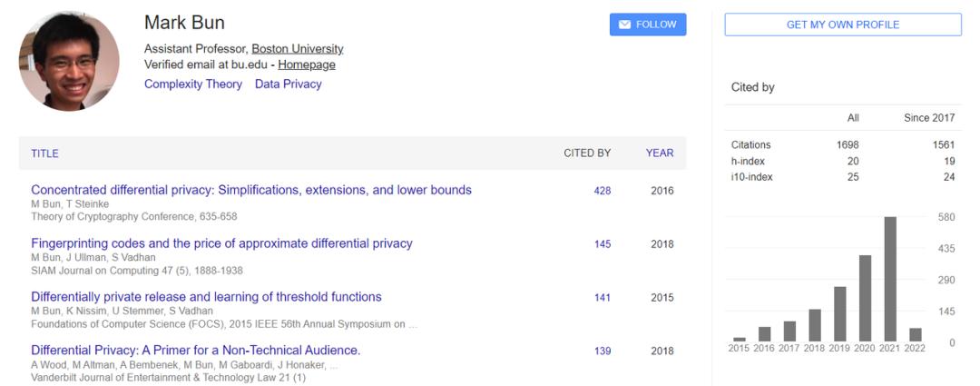Image resolution: width=980 pixels, height=386 pixels.
Task: Open Differential Privacy Primer paper
Action: point(196,351)
